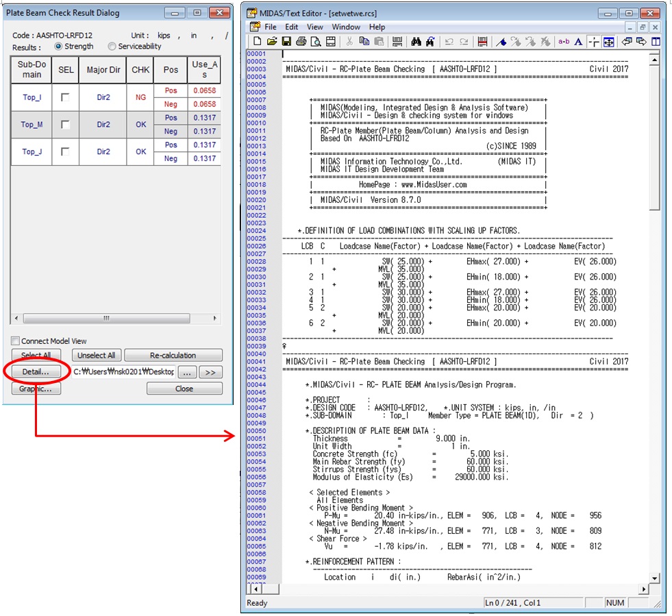
Task: Open the '...' browse button next to path
Action: coord(188,372)
